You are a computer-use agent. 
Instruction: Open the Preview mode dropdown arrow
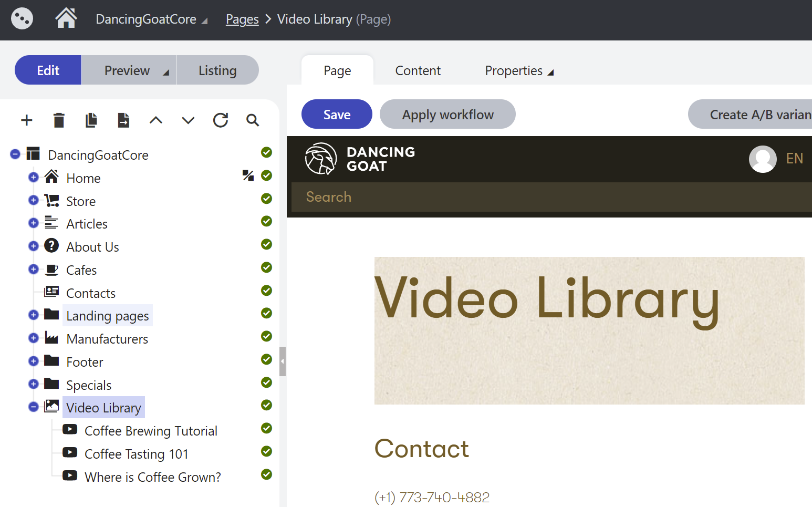pos(166,73)
